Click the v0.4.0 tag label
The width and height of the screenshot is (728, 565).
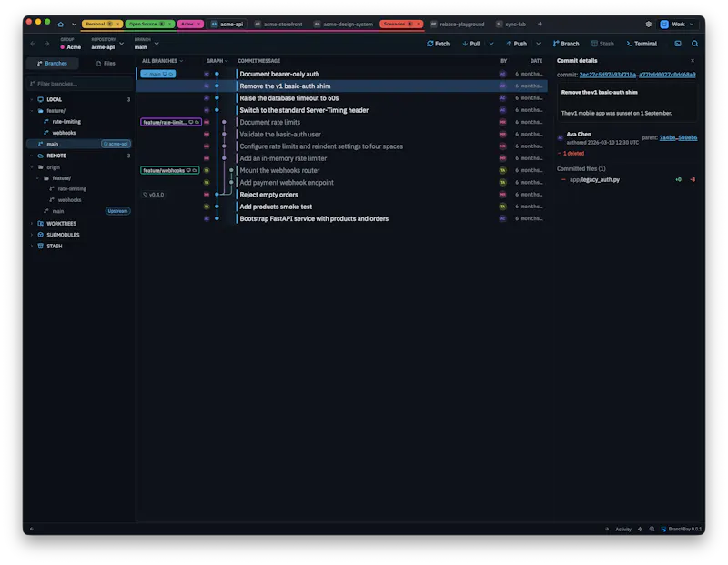pyautogui.click(x=154, y=195)
